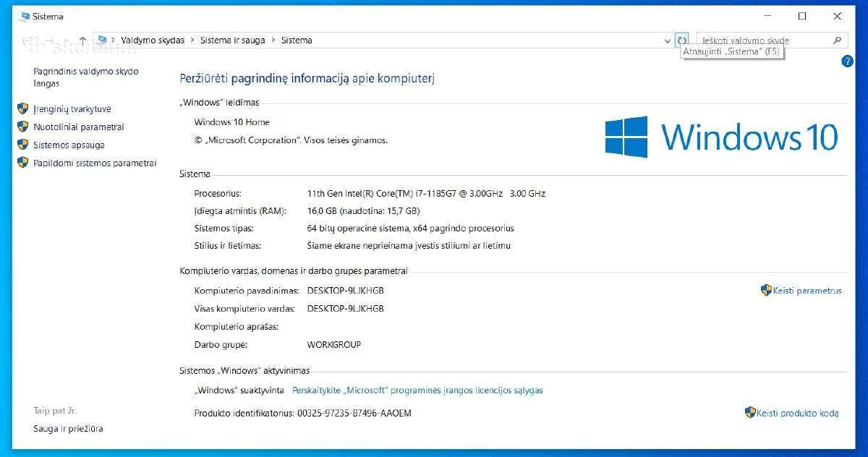Click the shield icon beside Nuotoliniai parametrai
This screenshot has width=868, height=457.
coord(22,127)
